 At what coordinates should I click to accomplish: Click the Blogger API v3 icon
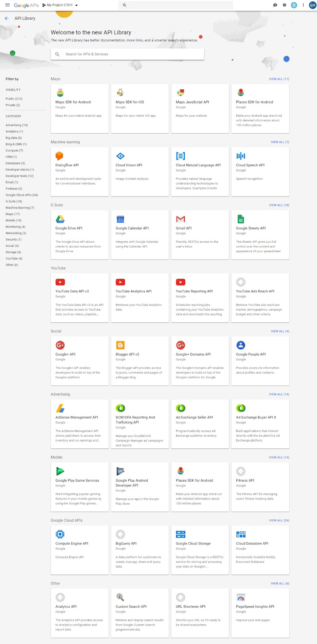[120, 345]
